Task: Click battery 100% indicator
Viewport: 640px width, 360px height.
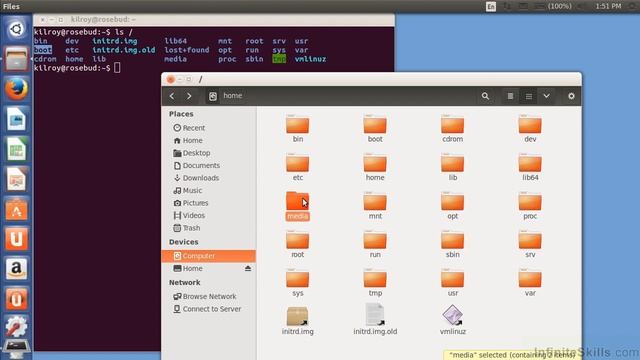Action: (553, 6)
